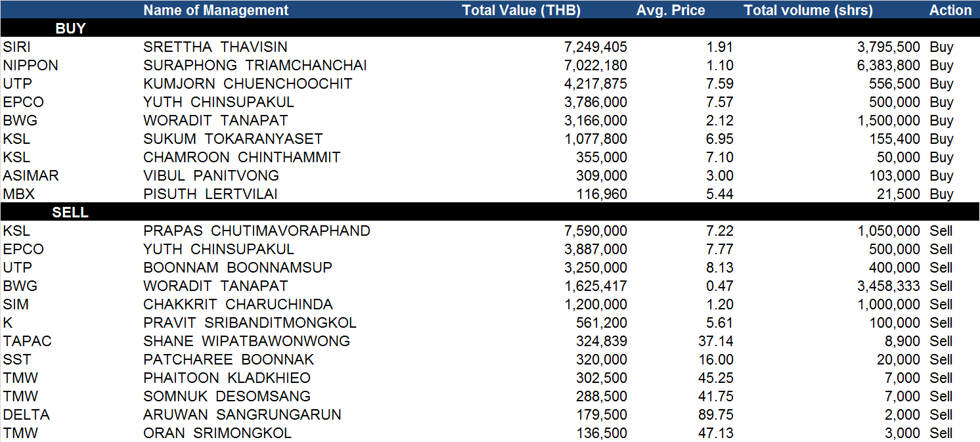
Task: Select the 7,022,180 value for NIPPON
Action: tap(596, 65)
